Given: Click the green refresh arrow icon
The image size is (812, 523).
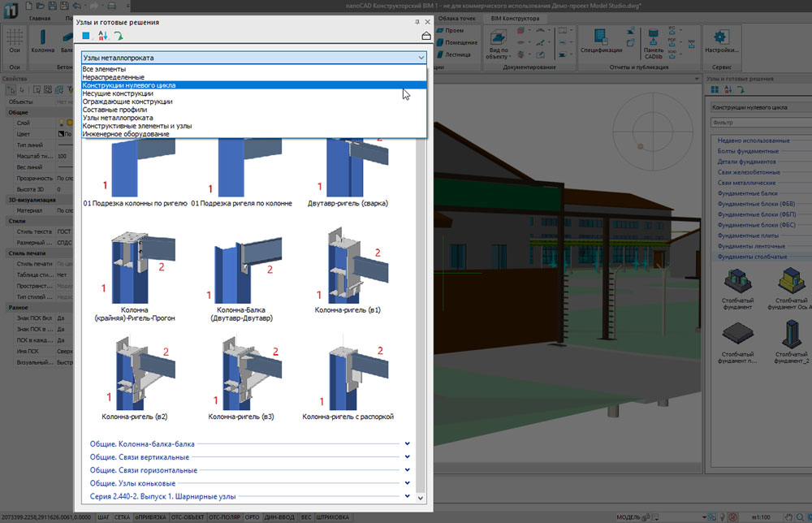Looking at the screenshot, I should (119, 36).
